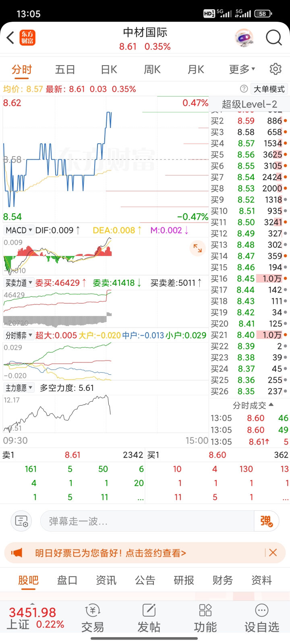This screenshot has height=644, width=290.
Task: Open chart settings gear icon
Action: click(x=275, y=69)
